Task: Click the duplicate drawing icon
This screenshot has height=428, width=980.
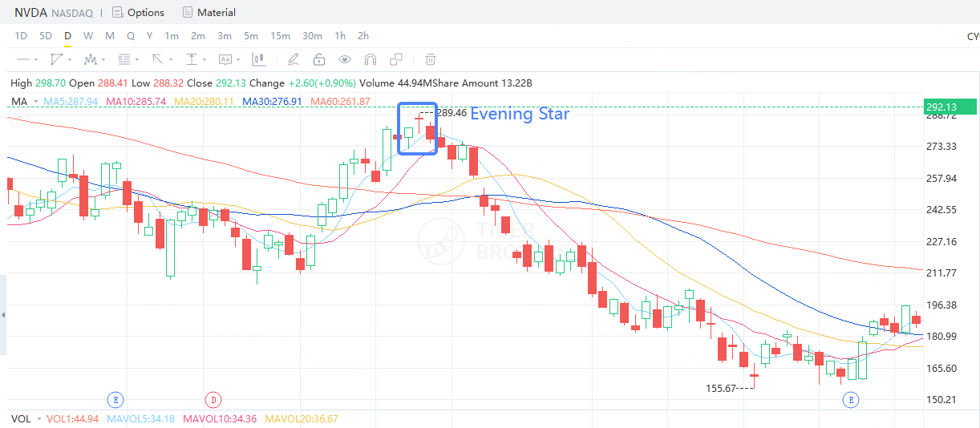Action: tap(395, 59)
